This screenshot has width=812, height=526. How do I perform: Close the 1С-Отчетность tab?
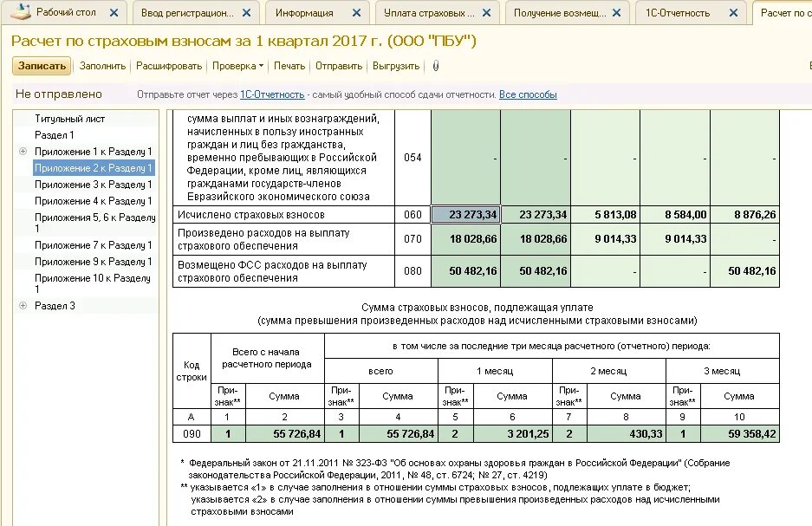pyautogui.click(x=733, y=13)
